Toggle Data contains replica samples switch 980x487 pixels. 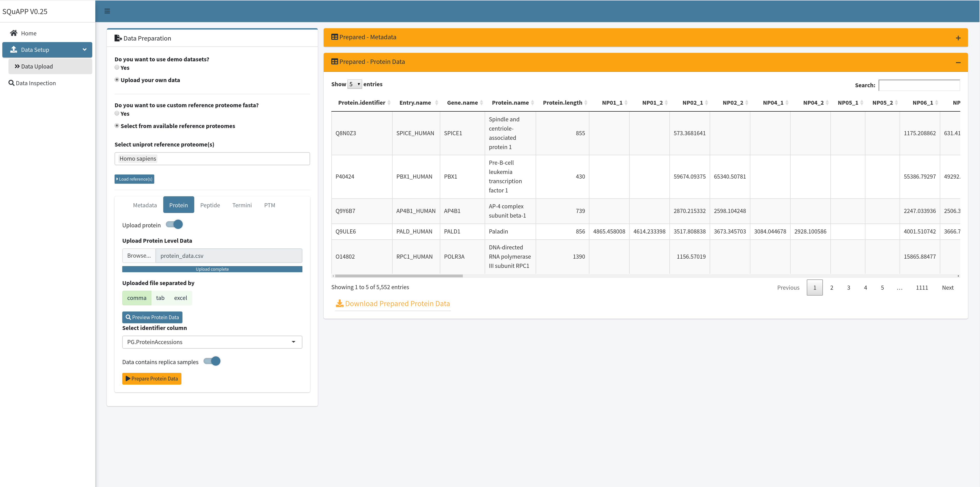coord(212,361)
